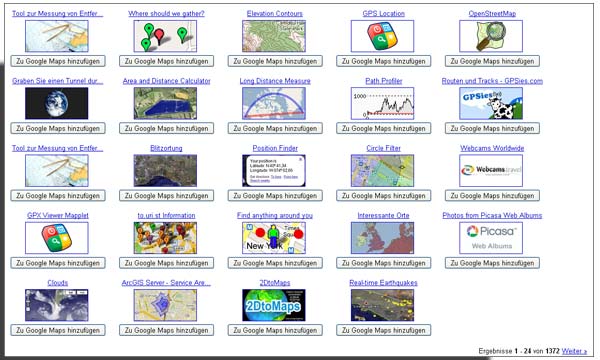Follow the Area and Distance Calculator link

166,81
